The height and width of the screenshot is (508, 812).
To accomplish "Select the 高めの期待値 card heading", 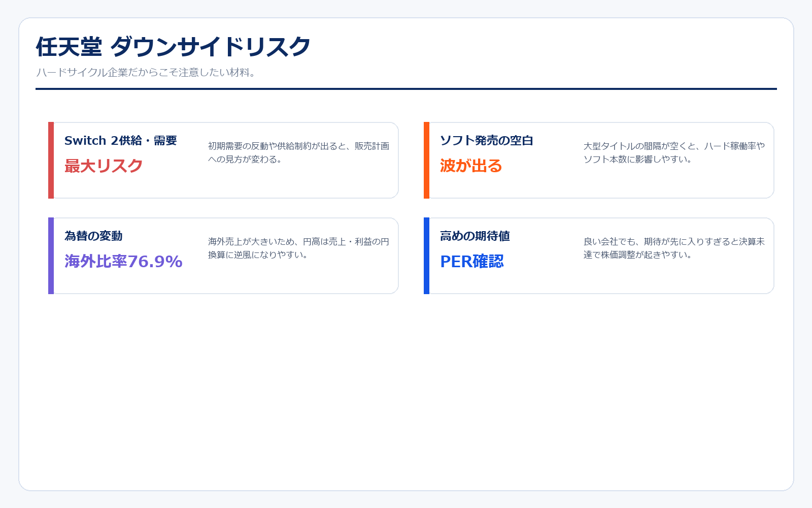I will [x=475, y=236].
